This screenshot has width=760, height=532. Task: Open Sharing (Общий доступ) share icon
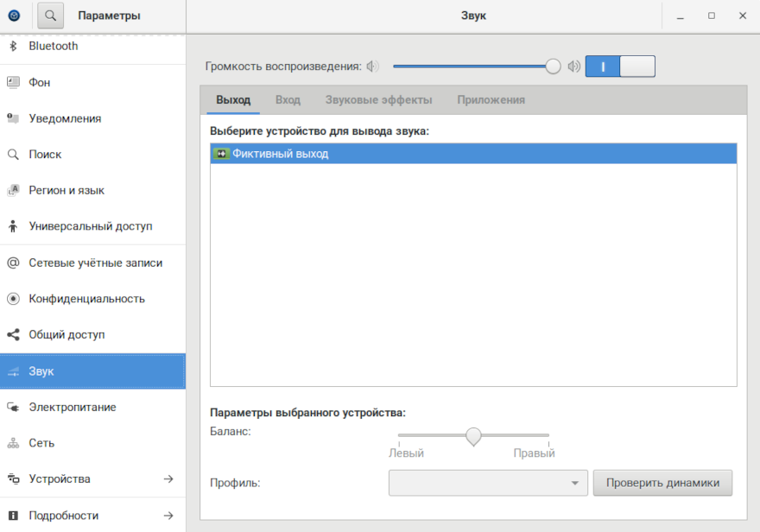tap(13, 335)
